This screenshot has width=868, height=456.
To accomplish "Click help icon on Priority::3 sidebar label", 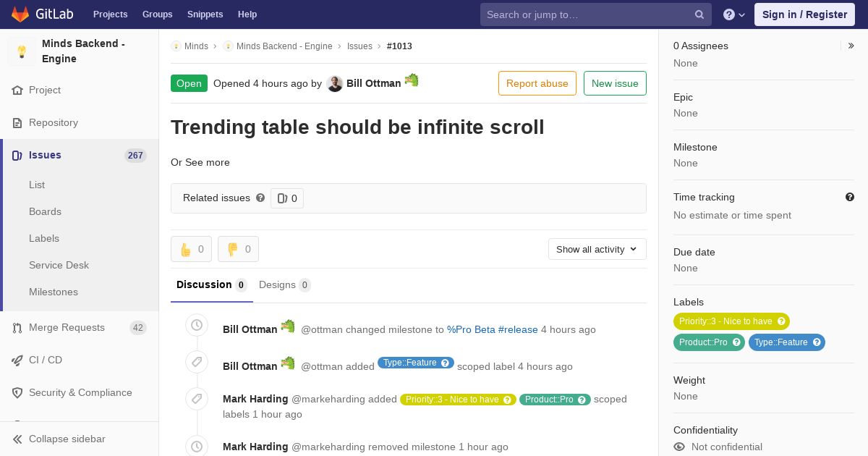I will [781, 321].
